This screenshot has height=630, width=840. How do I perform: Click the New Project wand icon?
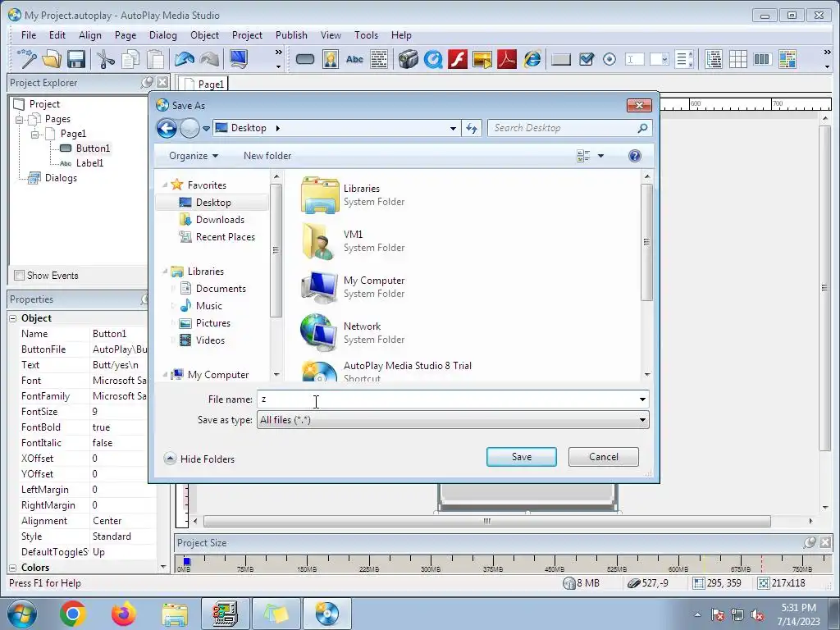(26, 59)
